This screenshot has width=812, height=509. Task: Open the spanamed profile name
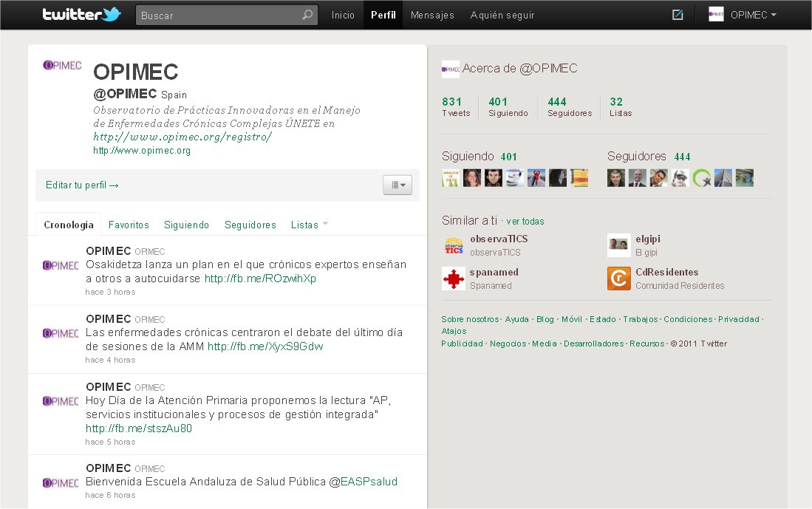pos(494,272)
